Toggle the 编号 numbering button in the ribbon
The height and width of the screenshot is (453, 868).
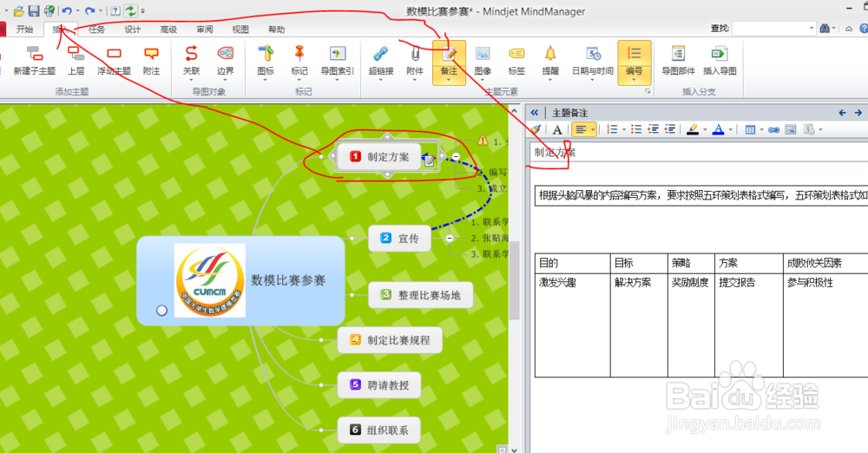tap(635, 62)
